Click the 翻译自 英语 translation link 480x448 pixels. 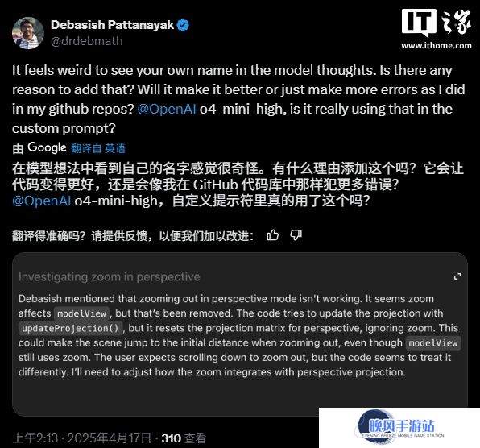click(98, 148)
